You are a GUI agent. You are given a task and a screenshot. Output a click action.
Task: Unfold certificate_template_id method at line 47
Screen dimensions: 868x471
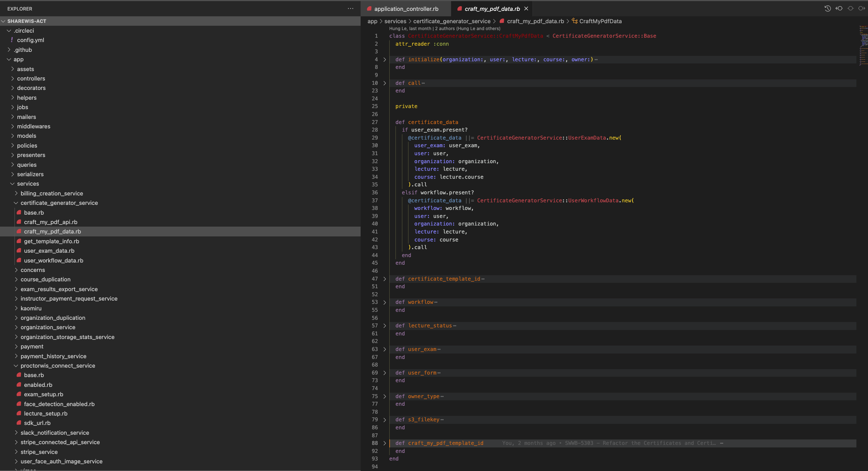[385, 279]
